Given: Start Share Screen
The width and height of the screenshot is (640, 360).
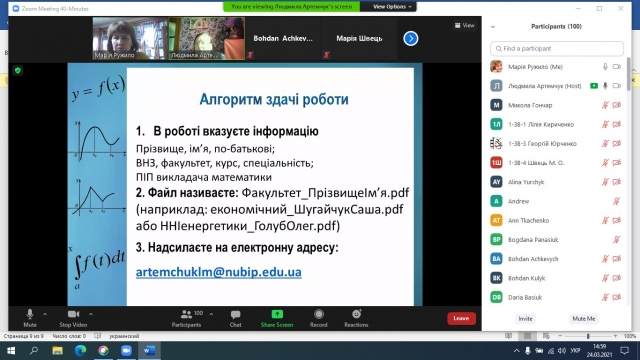Looking at the screenshot, I should click(x=277, y=318).
